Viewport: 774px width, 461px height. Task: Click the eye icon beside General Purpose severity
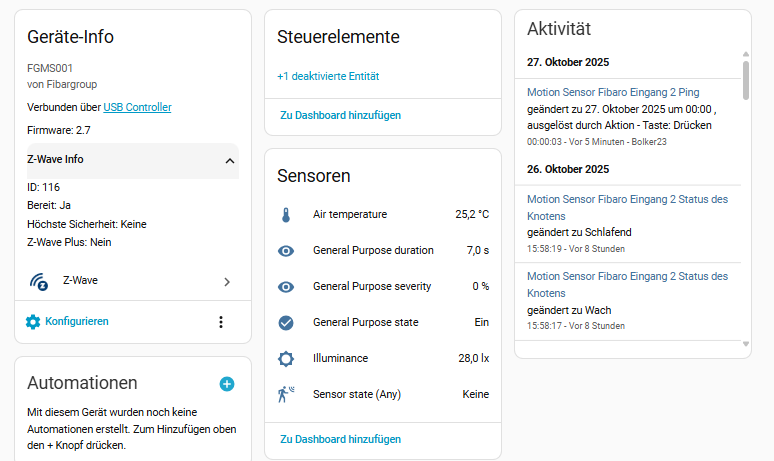[x=286, y=287]
